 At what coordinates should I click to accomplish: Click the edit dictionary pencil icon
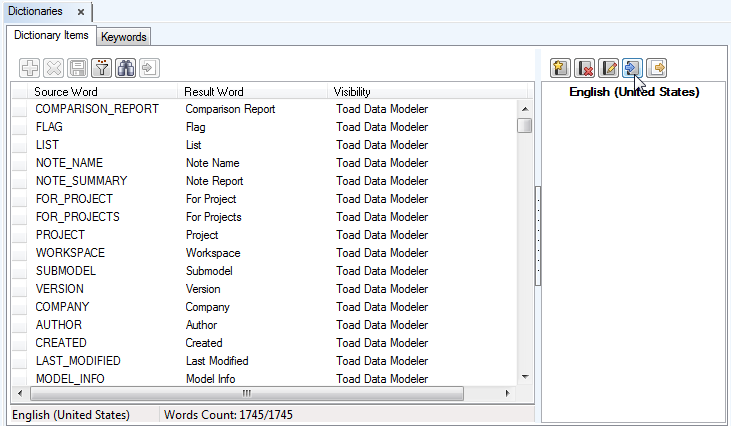coord(609,68)
